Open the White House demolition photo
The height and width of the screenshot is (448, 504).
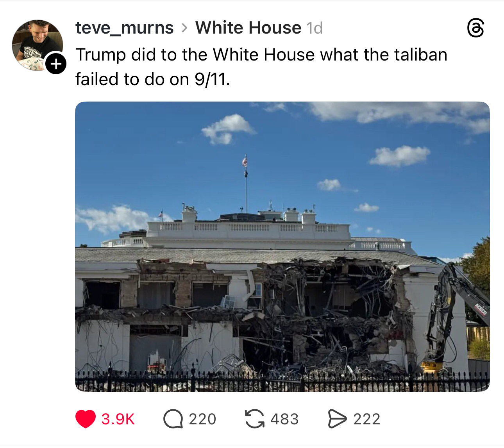click(282, 246)
